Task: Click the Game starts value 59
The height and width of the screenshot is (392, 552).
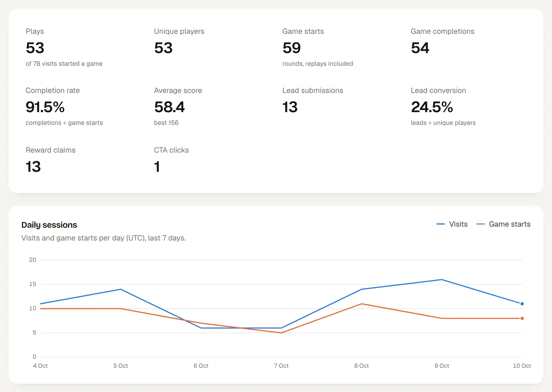Action: (292, 48)
